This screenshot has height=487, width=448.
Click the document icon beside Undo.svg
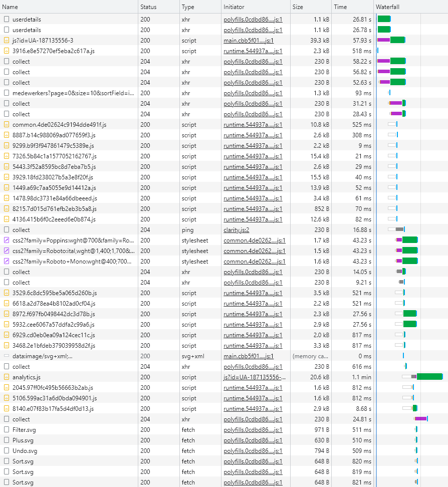pos(7,451)
